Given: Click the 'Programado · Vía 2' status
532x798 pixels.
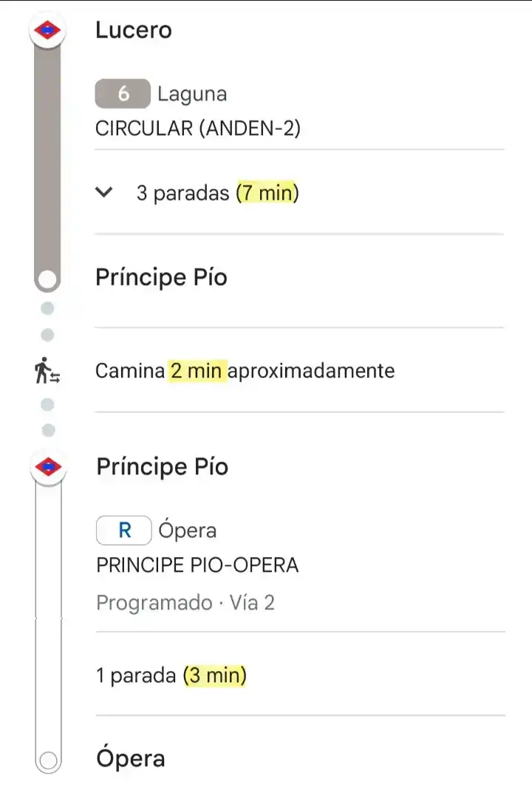Looking at the screenshot, I should [185, 603].
